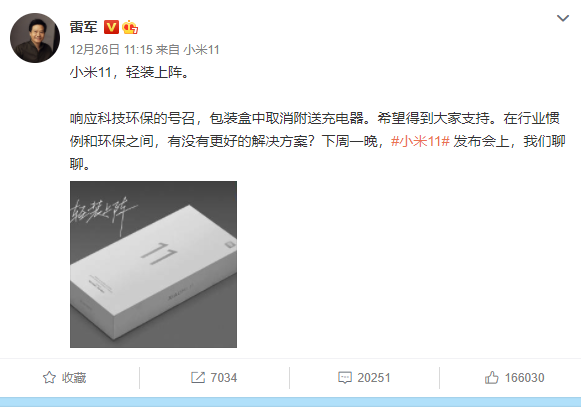Click the orange V verification badge
Viewport: 581px width, 407px height.
[111, 27]
